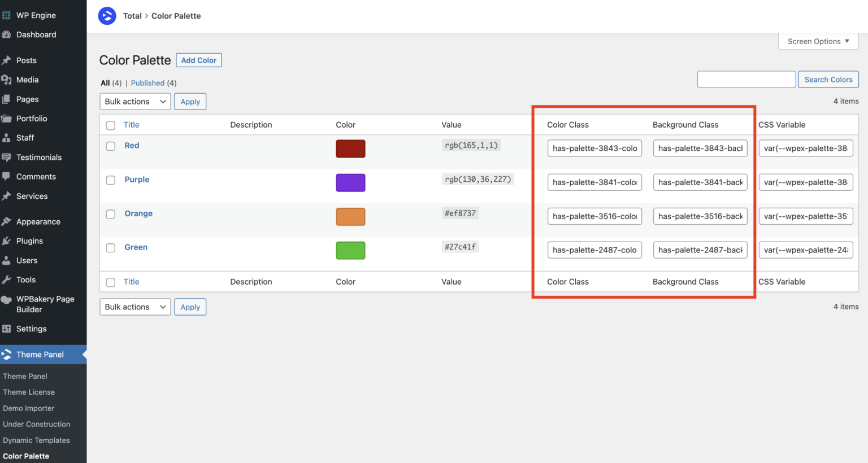868x463 pixels.
Task: Open Demo Importer in the Theme Panel submenu
Action: (x=29, y=408)
